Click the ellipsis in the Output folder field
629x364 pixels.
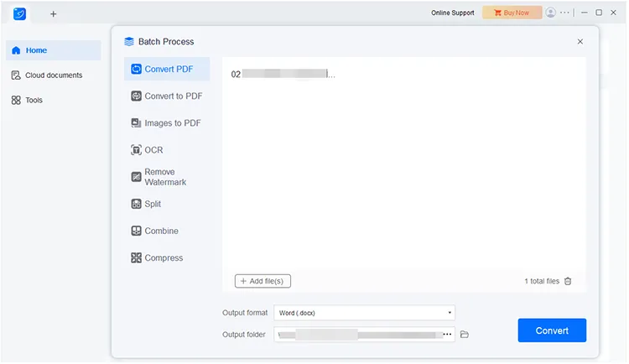click(x=447, y=334)
